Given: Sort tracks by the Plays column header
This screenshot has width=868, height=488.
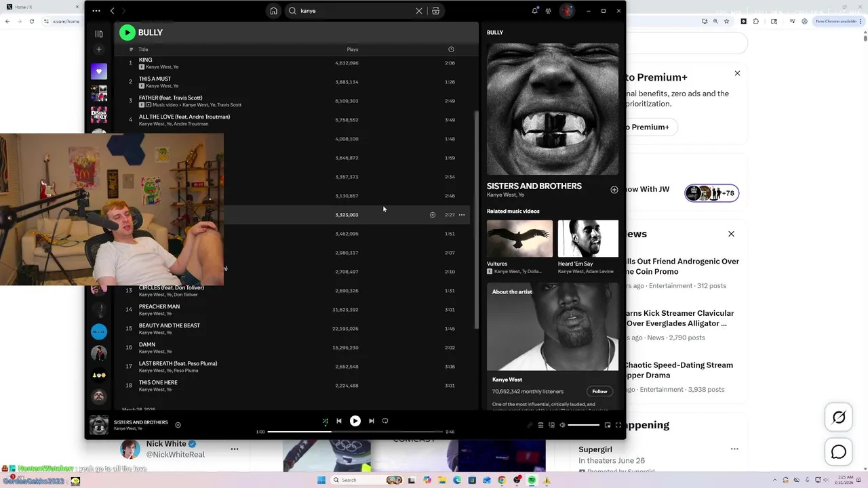Looking at the screenshot, I should [x=353, y=49].
